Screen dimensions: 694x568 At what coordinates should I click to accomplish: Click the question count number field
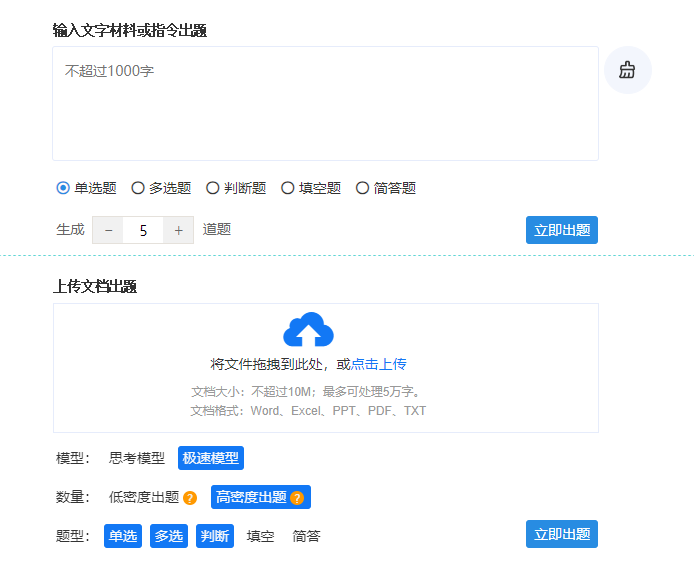143,230
